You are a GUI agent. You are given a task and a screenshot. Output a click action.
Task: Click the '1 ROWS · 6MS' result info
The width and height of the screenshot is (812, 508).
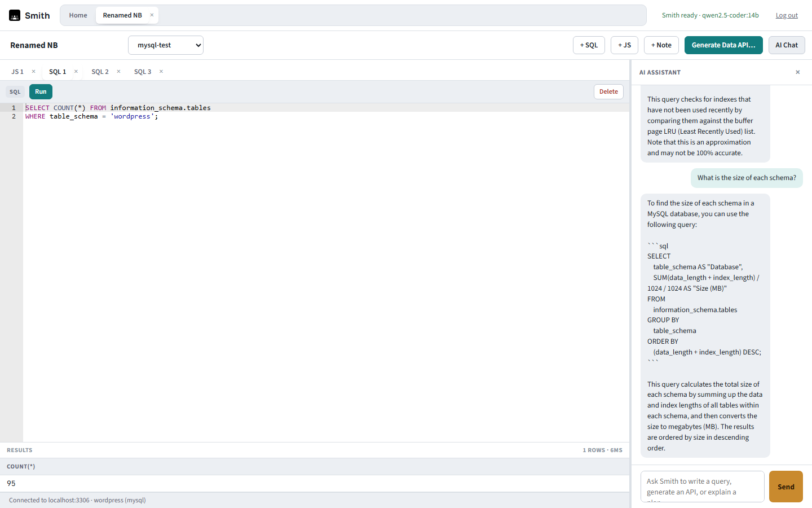coord(602,450)
